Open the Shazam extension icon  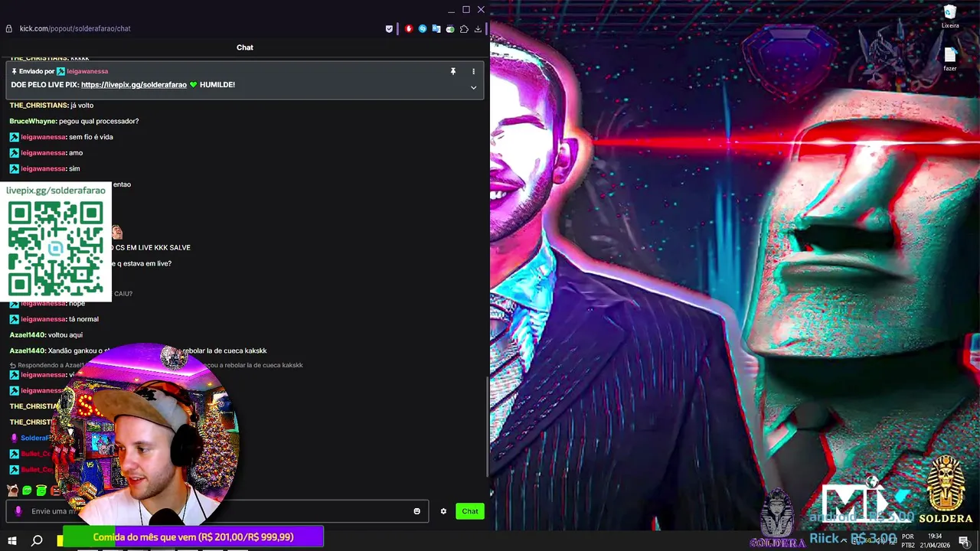click(x=423, y=29)
